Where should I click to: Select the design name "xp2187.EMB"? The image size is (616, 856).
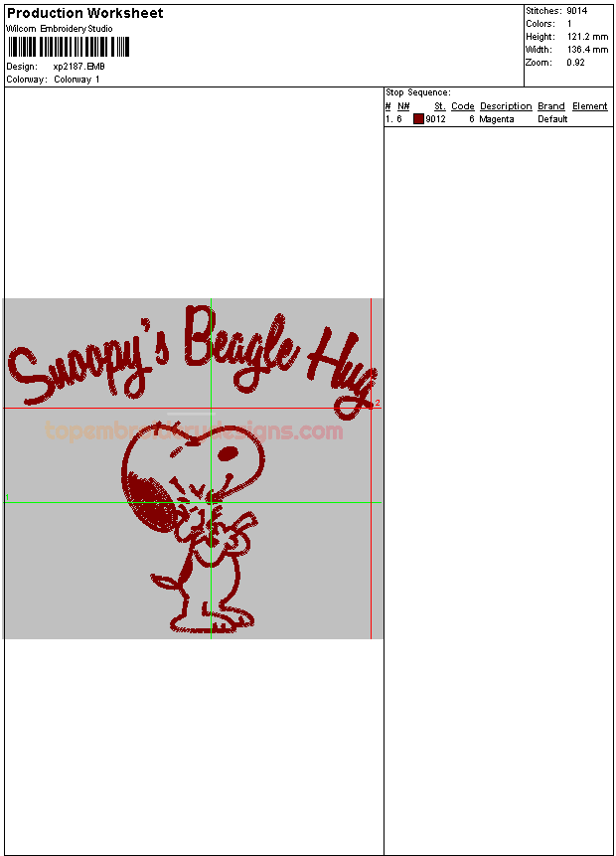(x=78, y=66)
